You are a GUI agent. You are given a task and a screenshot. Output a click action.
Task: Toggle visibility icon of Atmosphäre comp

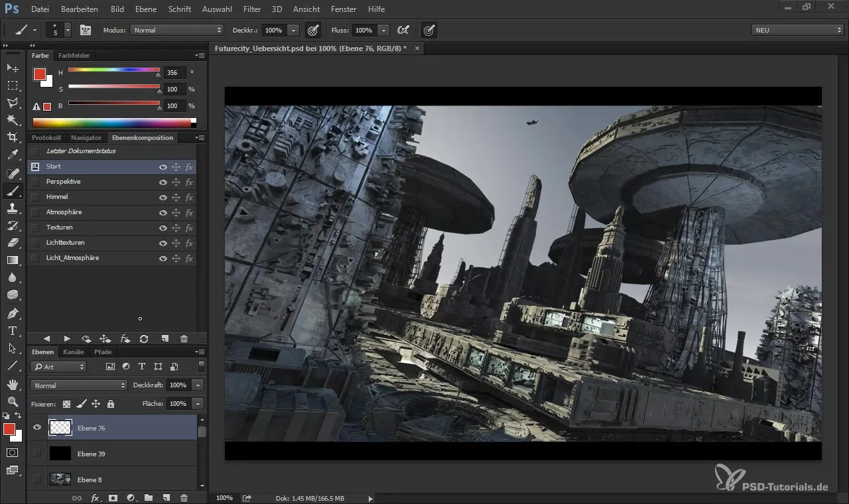[163, 213]
